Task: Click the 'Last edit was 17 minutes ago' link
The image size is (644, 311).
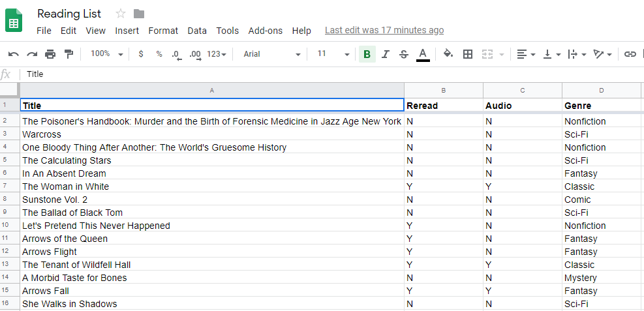Action: pos(384,31)
